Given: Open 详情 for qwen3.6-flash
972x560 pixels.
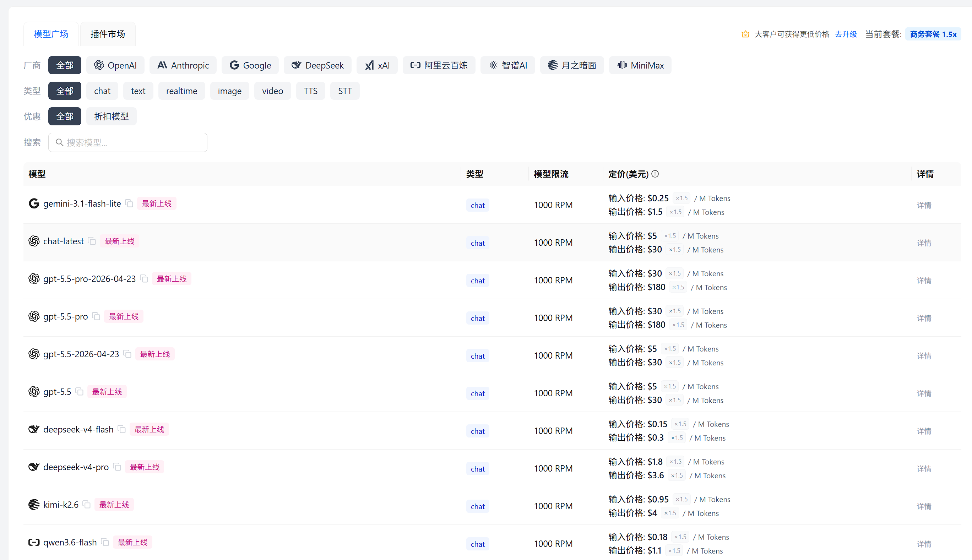Looking at the screenshot, I should point(924,544).
